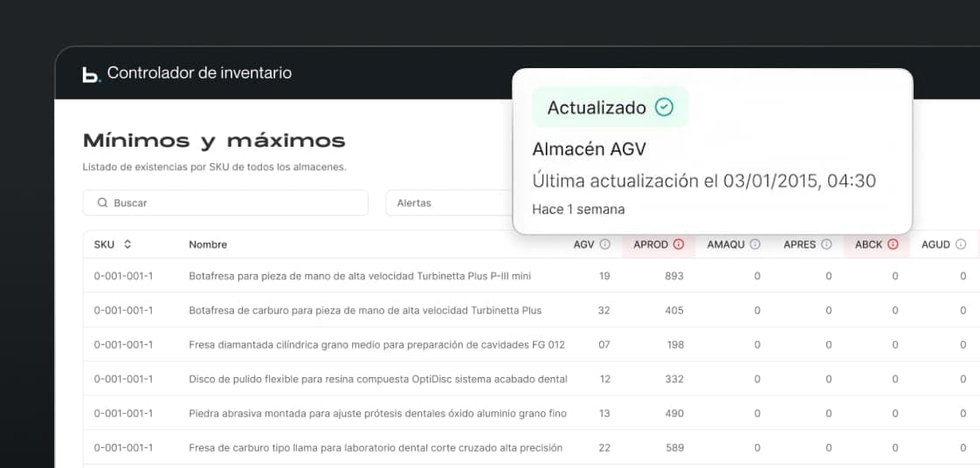Click the b. logo in header
Viewport: 980px width, 468px height.
[91, 74]
